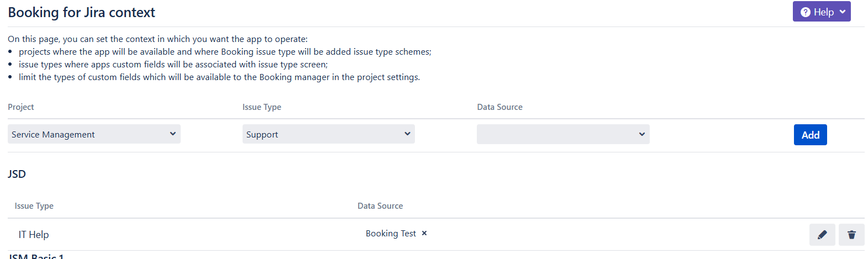Click the question mark icon in Help button
The width and height of the screenshot is (868, 259).
tap(806, 12)
